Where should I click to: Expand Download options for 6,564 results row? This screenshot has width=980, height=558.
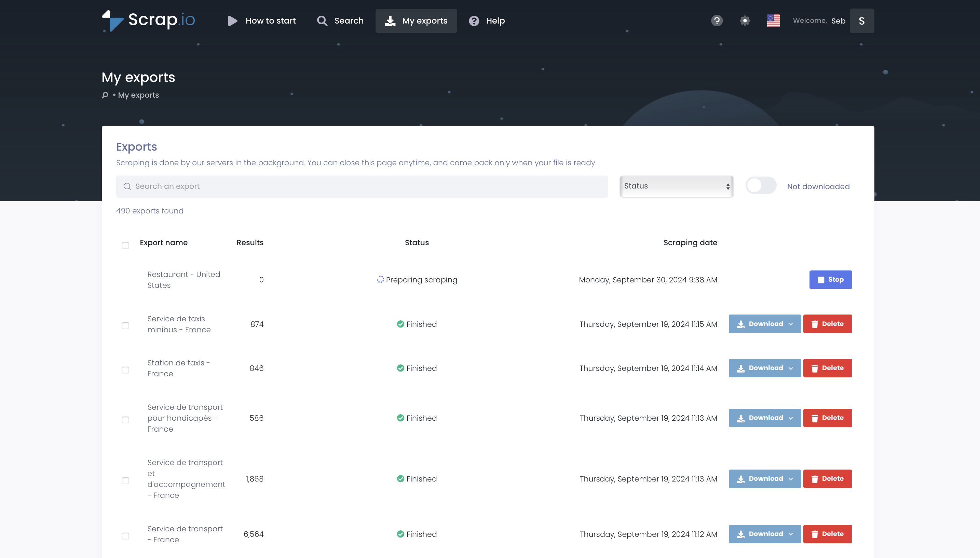tap(791, 534)
